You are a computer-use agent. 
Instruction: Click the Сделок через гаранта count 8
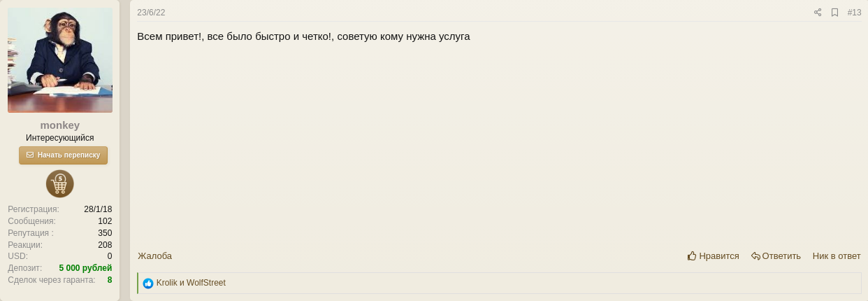[x=110, y=280]
